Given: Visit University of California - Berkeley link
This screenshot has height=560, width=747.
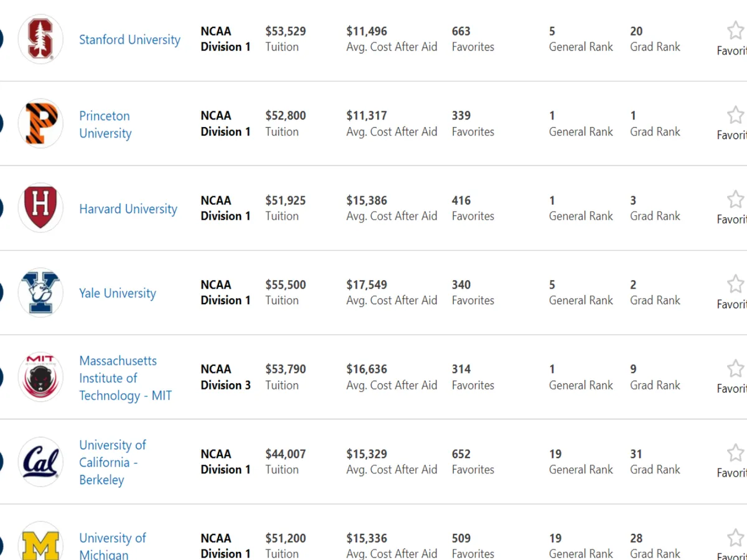Looking at the screenshot, I should pyautogui.click(x=112, y=462).
